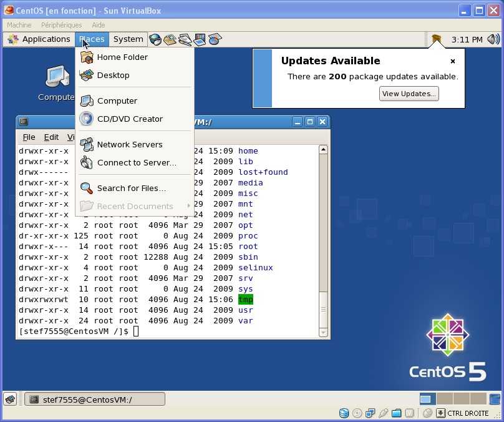Click the stef7555@CentosVM:/ taskbar button

(95, 400)
